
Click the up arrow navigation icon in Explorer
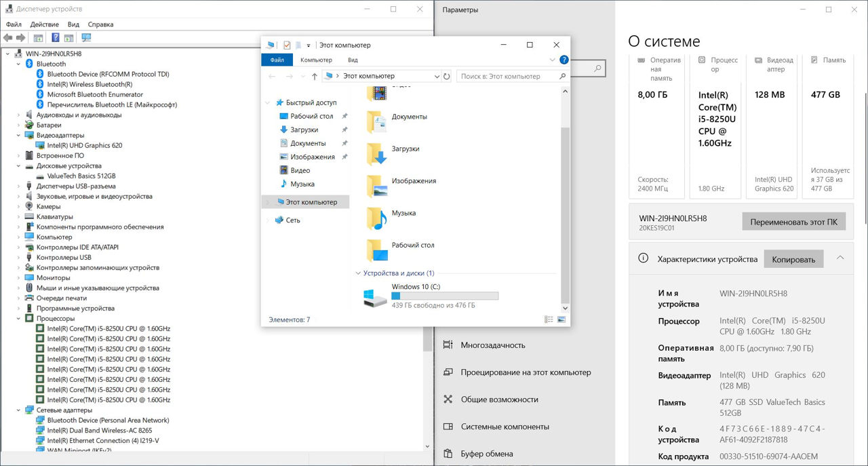(x=314, y=77)
